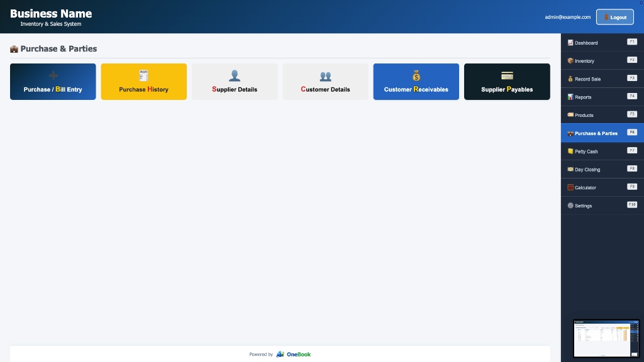Open the Customer Details card
Image resolution: width=644 pixels, height=362 pixels.
pos(325,82)
